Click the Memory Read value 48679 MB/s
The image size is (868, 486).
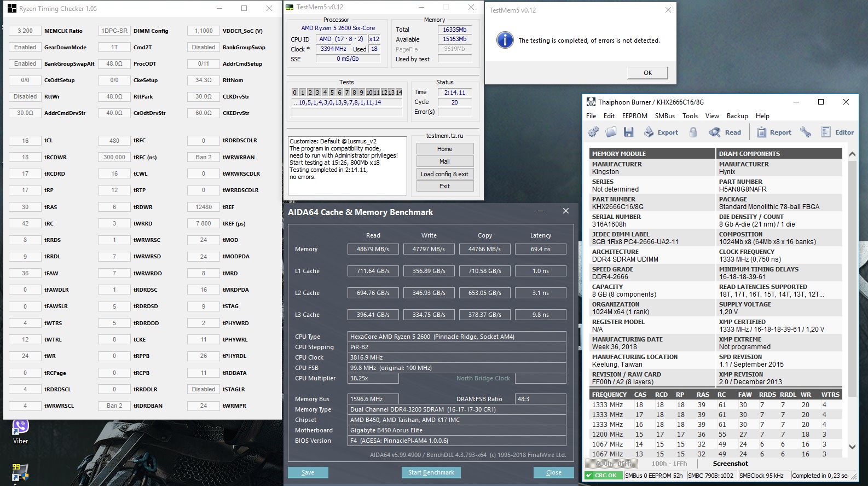tap(373, 249)
